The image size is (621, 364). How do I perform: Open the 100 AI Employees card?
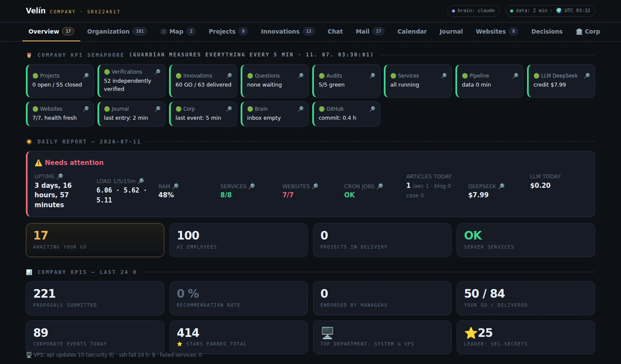(238, 240)
